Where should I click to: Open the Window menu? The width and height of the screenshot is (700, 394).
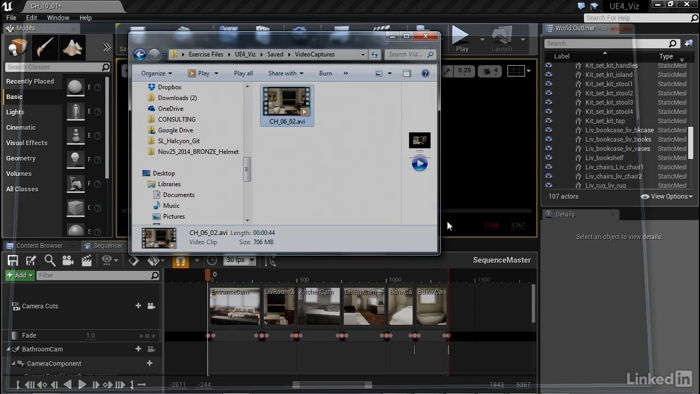58,18
